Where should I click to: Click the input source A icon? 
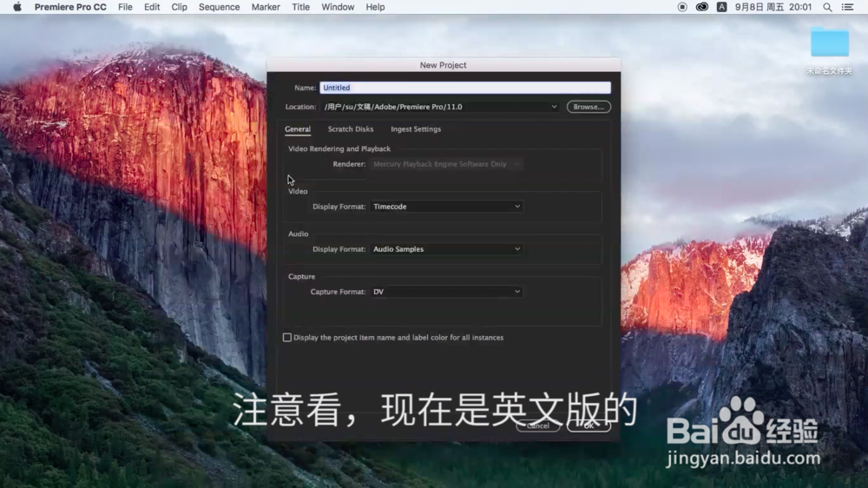(722, 7)
